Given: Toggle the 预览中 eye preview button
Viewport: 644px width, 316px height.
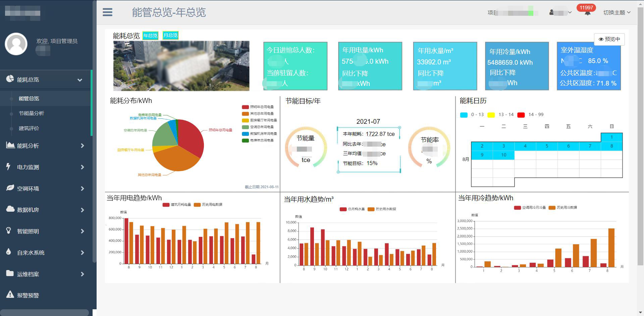Looking at the screenshot, I should [x=609, y=39].
